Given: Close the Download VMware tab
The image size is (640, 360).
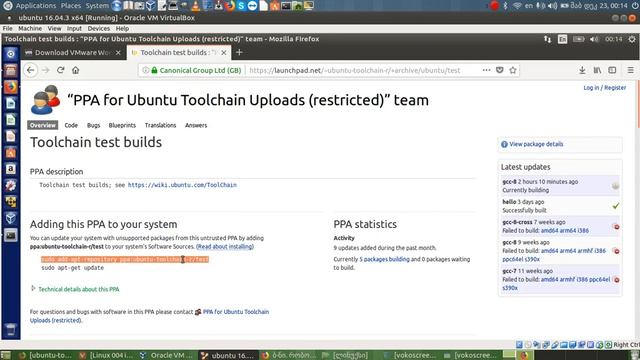Looking at the screenshot, I should click(118, 53).
